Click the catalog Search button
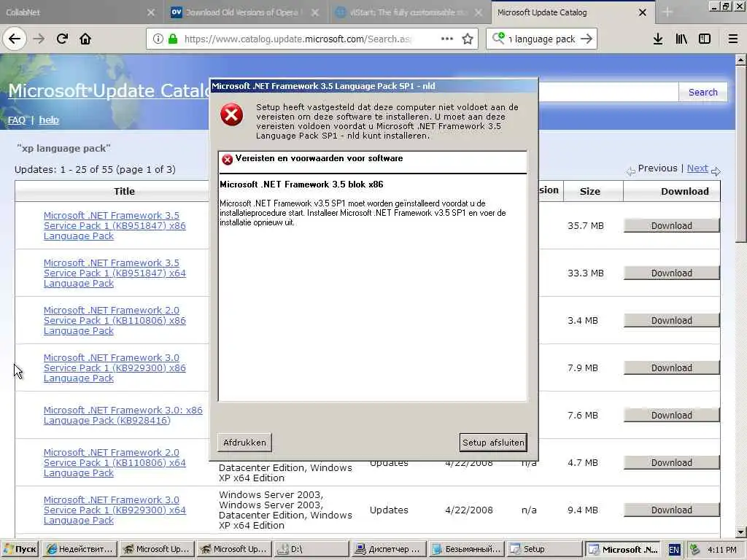The height and width of the screenshot is (560, 747). coord(703,93)
